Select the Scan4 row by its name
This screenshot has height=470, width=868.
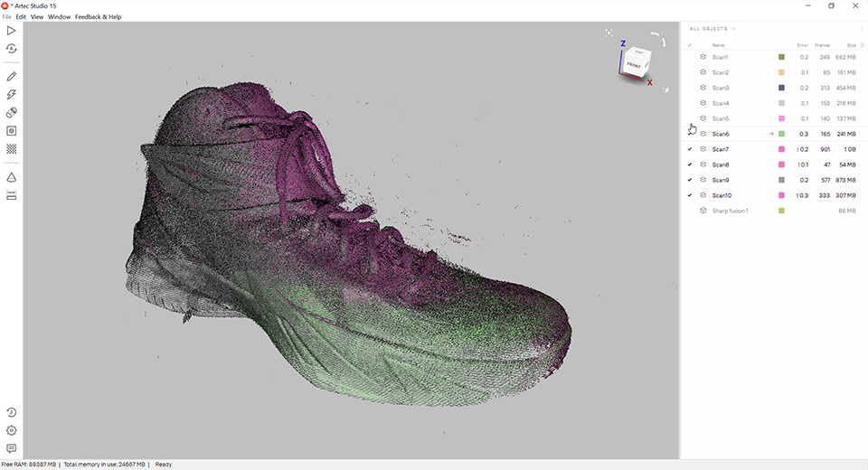click(721, 103)
